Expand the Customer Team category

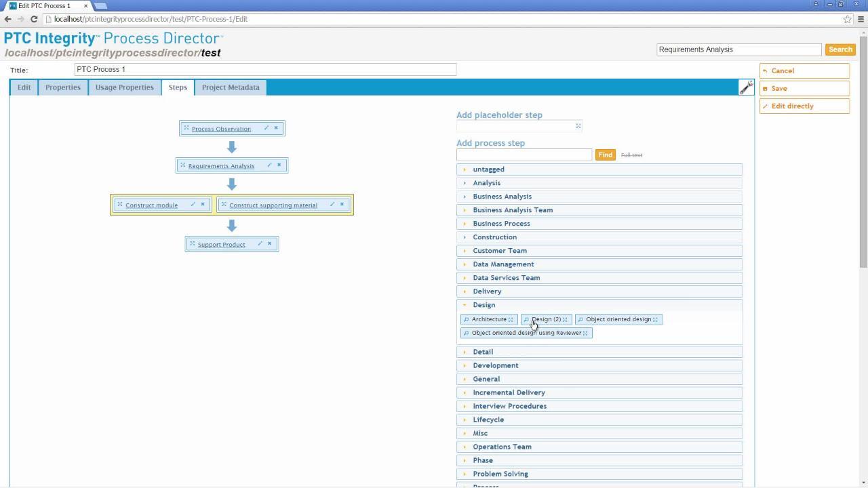click(x=599, y=251)
